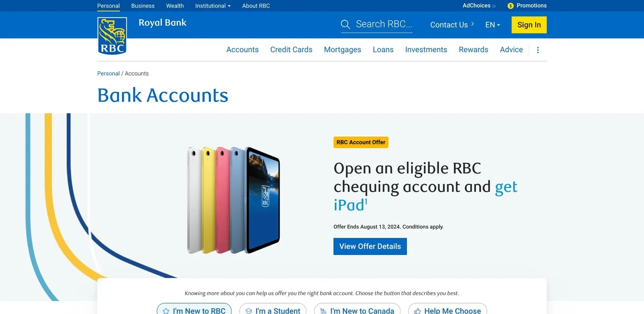644x314 pixels.
Task: Click the thumbs-up icon on Help Me Choose
Action: click(x=417, y=311)
